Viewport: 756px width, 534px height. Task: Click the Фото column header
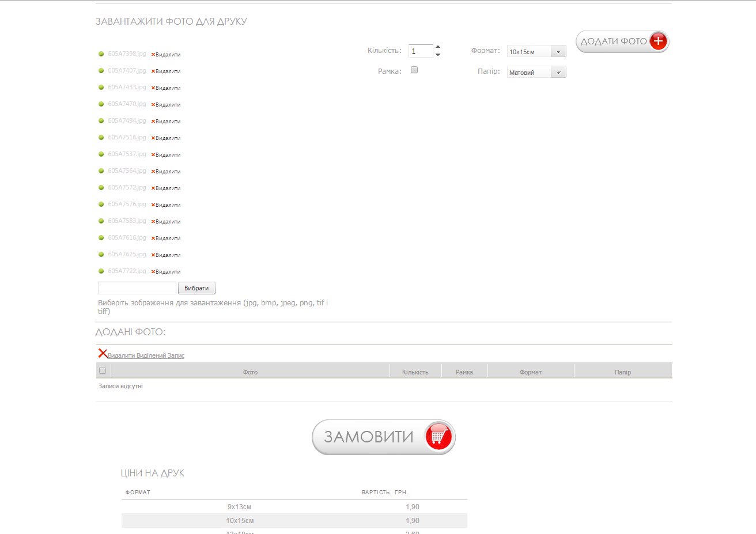[250, 372]
